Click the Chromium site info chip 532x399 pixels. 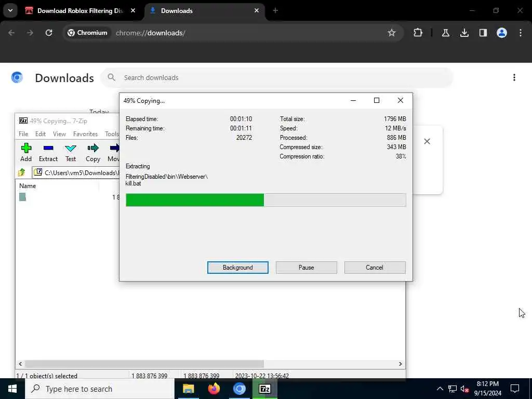point(87,33)
